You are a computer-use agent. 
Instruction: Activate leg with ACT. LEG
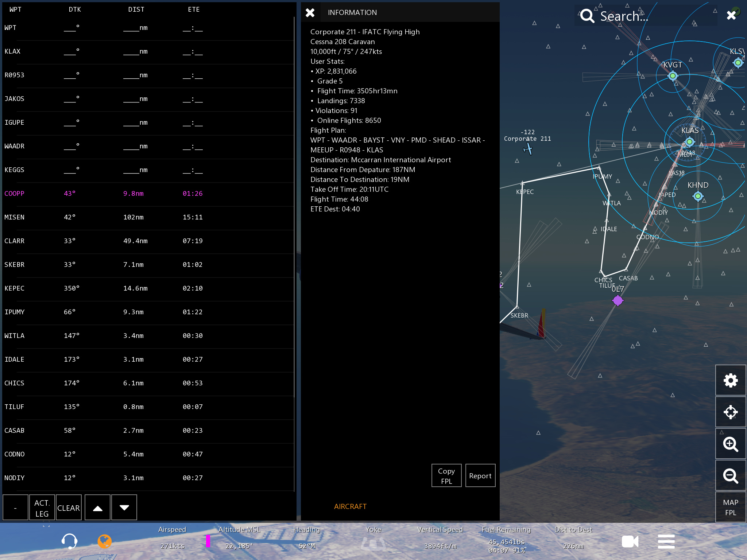click(x=42, y=508)
